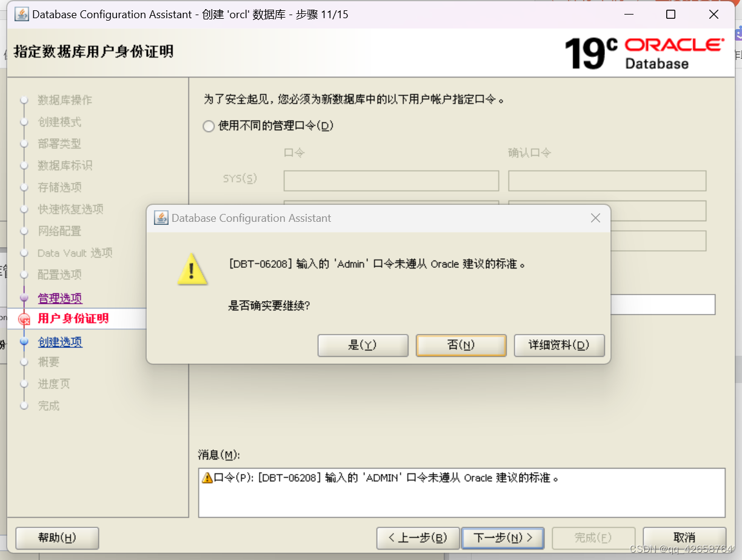Go to the 管理选项 step link
Viewport: 742px width, 560px height.
click(x=60, y=298)
